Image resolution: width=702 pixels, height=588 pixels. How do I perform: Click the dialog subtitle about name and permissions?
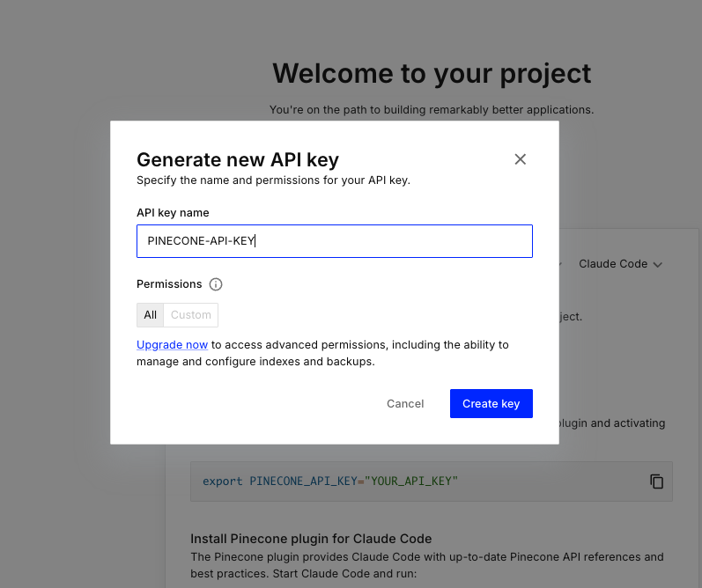click(x=273, y=180)
